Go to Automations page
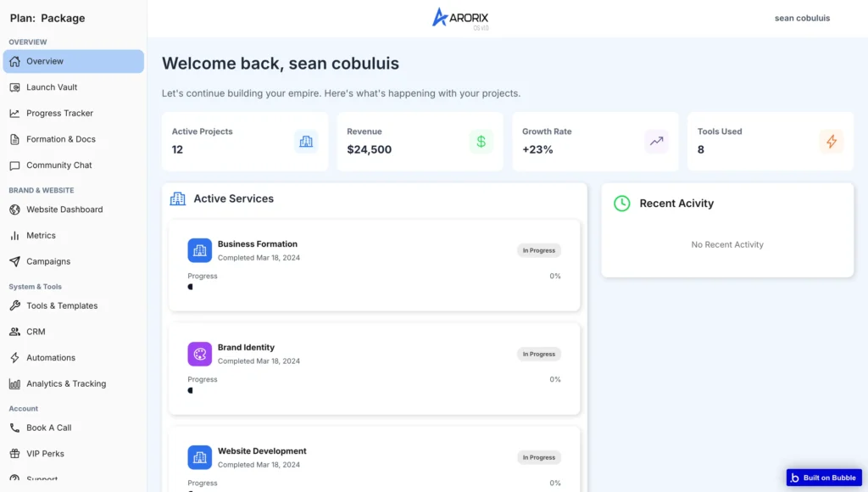Viewport: 868px width, 492px height. (74, 358)
